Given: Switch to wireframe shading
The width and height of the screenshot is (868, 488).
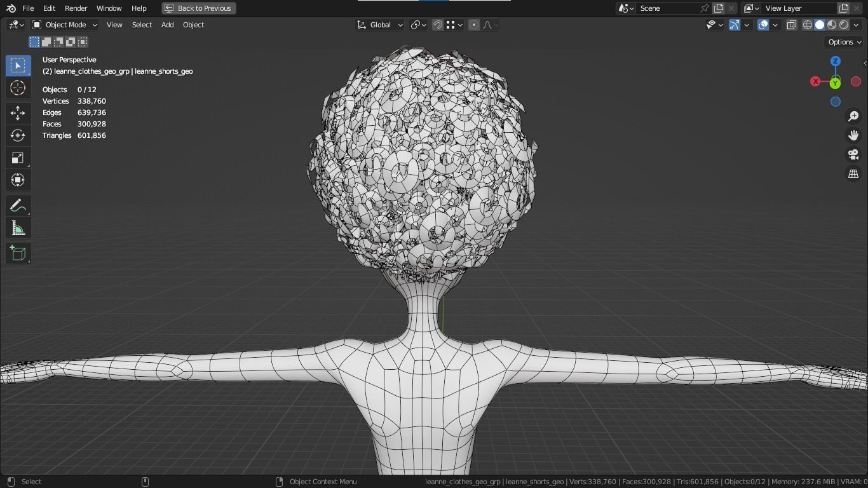Looking at the screenshot, I should click(808, 25).
